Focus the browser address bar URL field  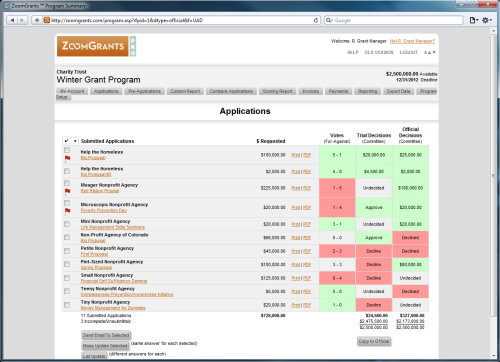click(x=182, y=20)
